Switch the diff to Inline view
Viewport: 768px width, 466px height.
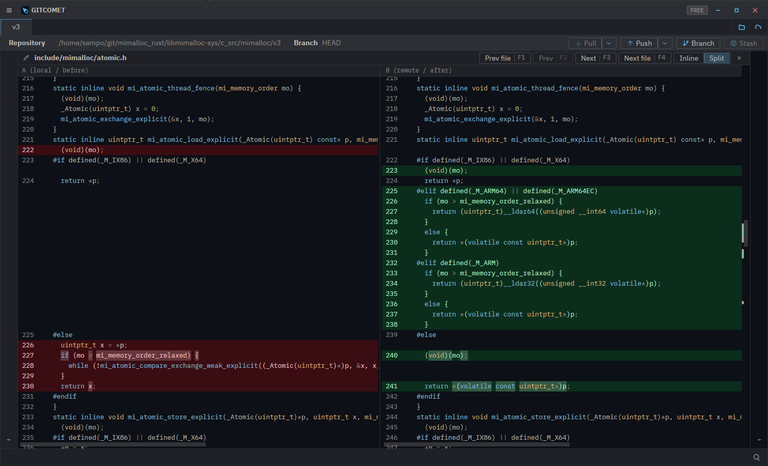tap(689, 58)
